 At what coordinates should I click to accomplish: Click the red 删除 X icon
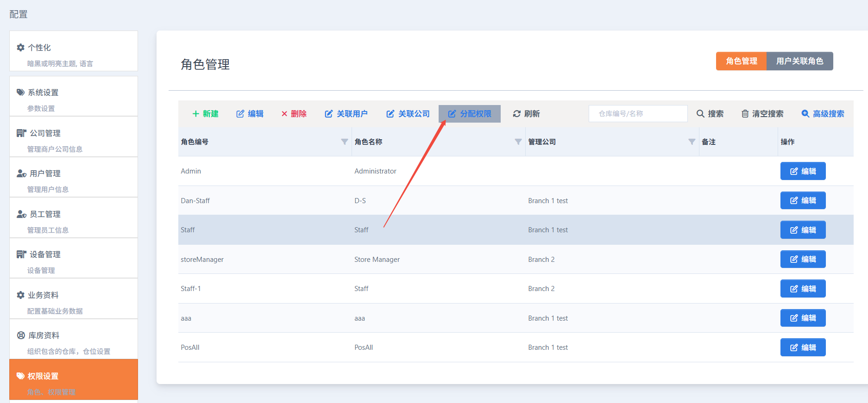tap(284, 114)
